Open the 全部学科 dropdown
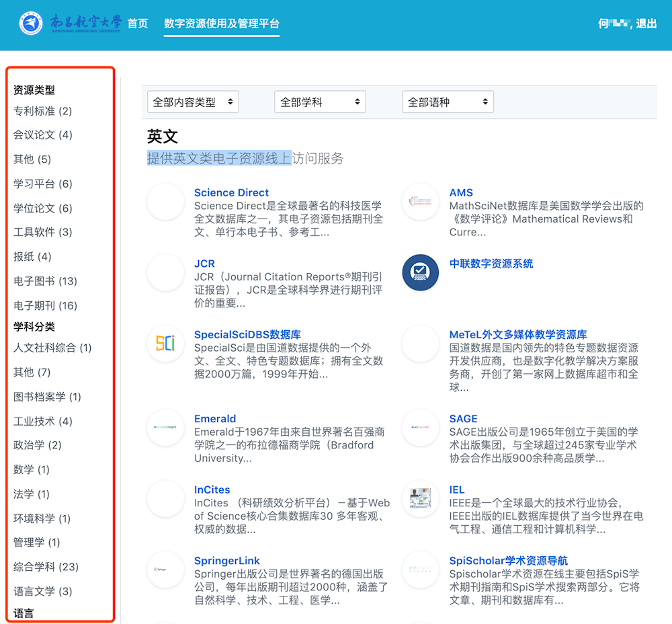Viewport: 672px width, 624px height. tap(320, 102)
